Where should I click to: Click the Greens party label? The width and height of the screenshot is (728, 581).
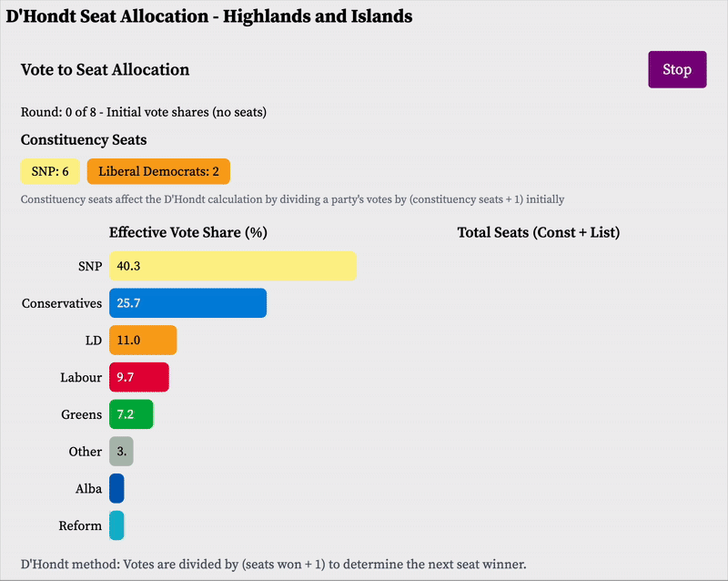tap(81, 414)
